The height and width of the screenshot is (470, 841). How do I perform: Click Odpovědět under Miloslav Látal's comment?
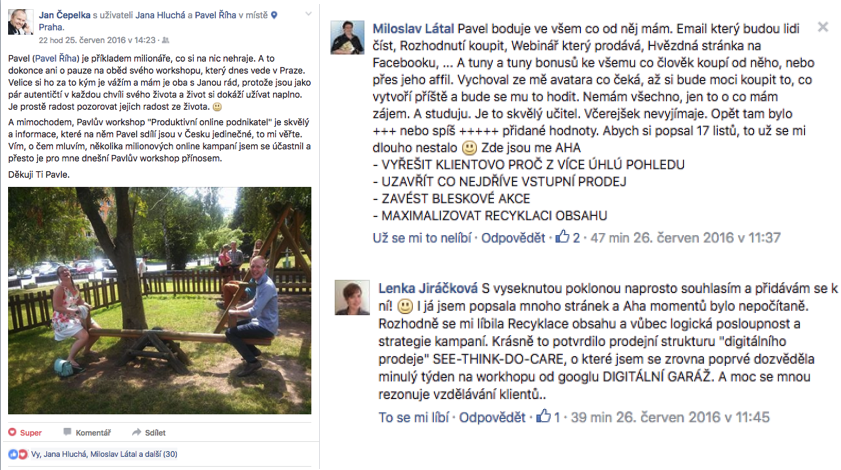click(513, 238)
